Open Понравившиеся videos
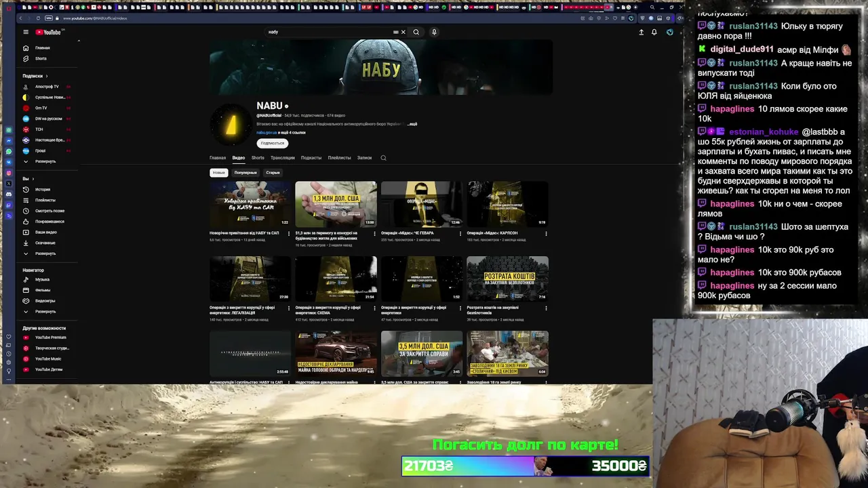868x488 pixels. pos(50,222)
